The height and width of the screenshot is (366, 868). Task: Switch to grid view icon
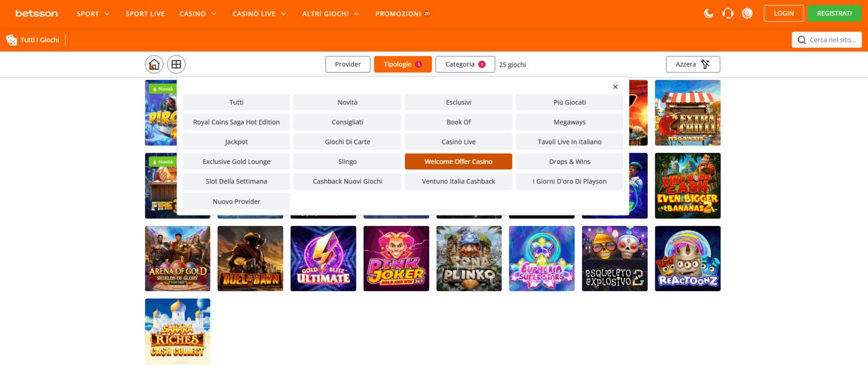click(x=176, y=65)
